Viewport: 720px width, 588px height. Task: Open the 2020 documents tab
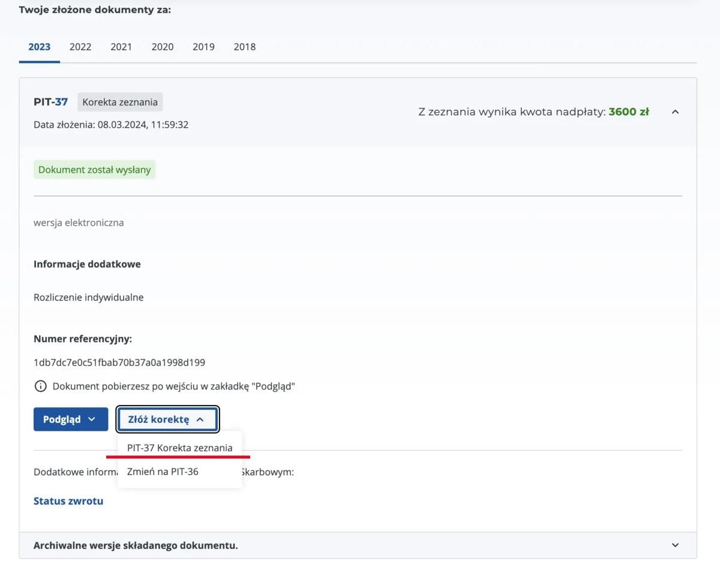tap(163, 47)
